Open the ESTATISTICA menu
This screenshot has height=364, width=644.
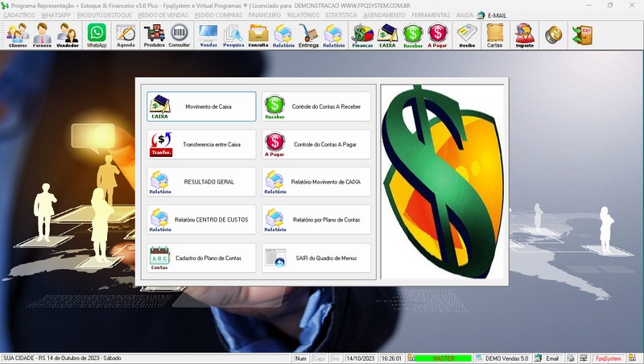[341, 15]
